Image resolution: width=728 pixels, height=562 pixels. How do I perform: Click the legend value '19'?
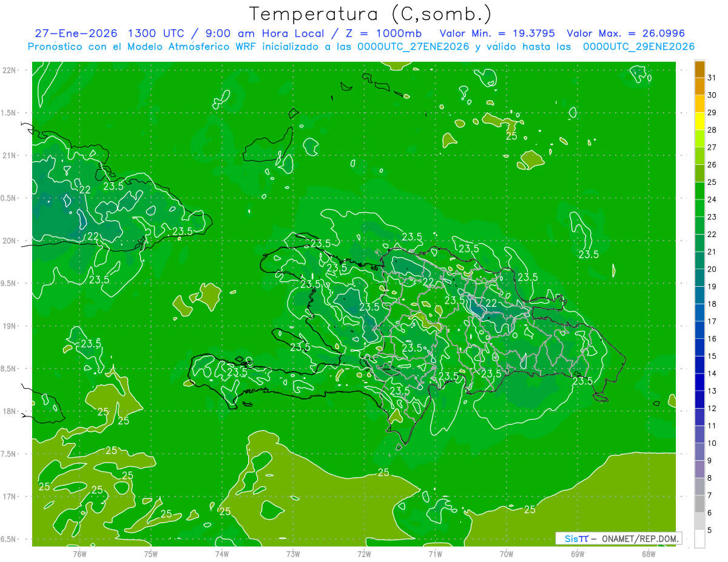click(712, 287)
